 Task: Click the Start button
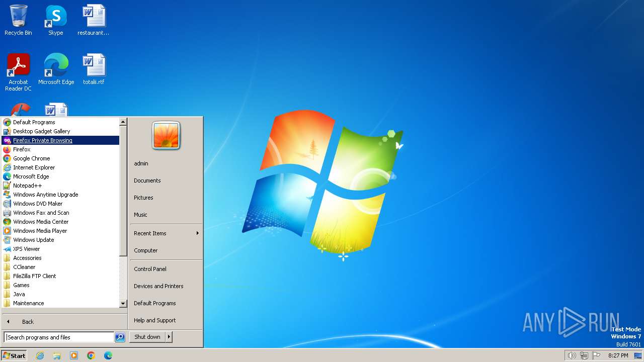tap(14, 355)
